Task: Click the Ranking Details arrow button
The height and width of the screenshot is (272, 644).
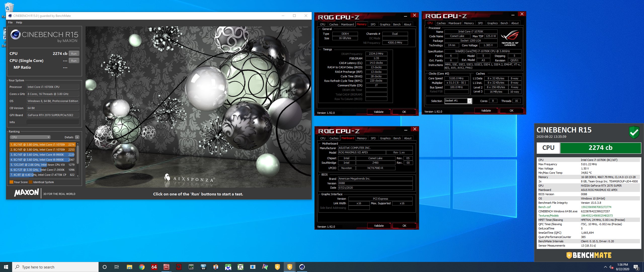Action: (77, 137)
